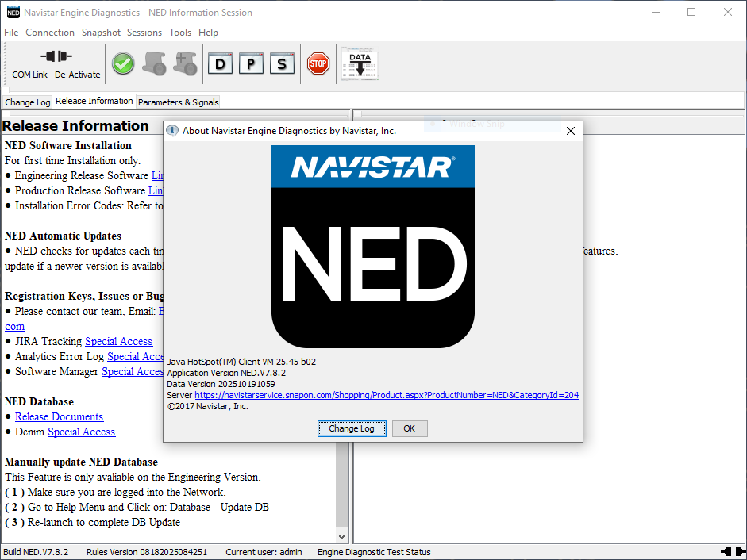The height and width of the screenshot is (560, 747).
Task: Open the D diagnostics window icon
Action: tap(221, 63)
